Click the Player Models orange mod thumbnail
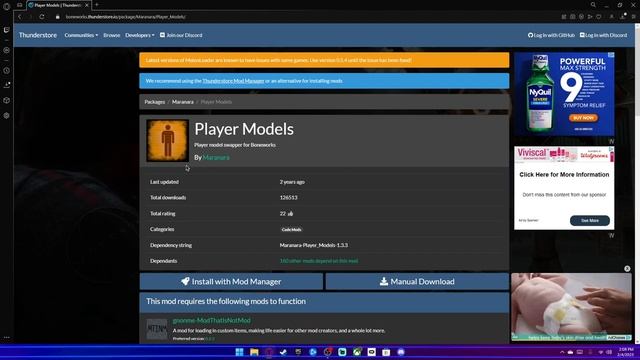Image resolution: width=640 pixels, height=360 pixels. tap(167, 140)
